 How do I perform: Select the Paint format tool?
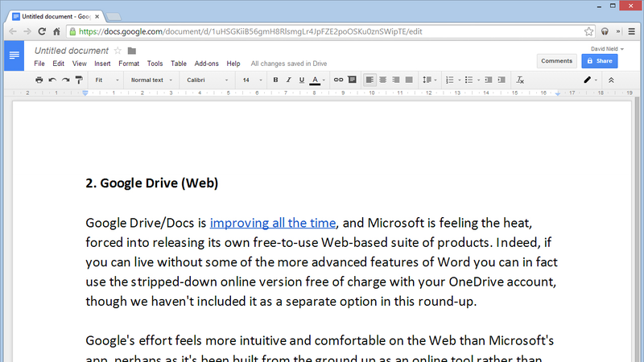coord(79,80)
